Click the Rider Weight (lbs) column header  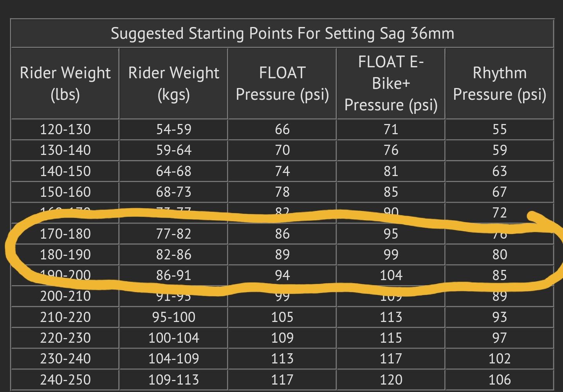[x=65, y=83]
